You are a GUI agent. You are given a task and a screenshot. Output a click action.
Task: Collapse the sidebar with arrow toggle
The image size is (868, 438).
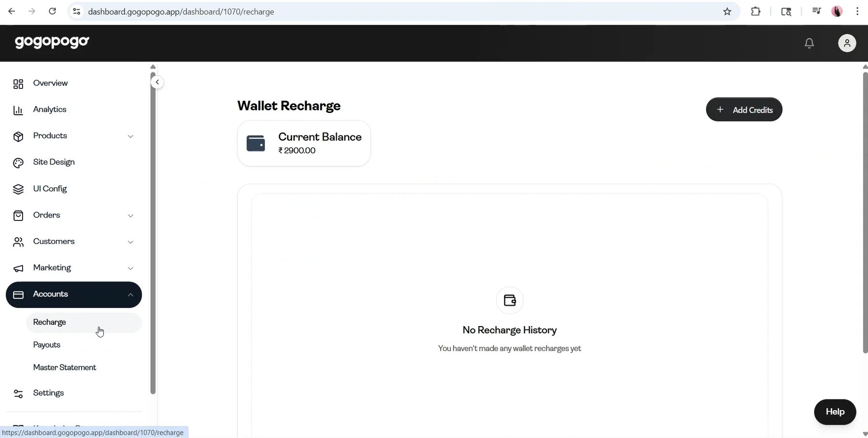pyautogui.click(x=157, y=82)
